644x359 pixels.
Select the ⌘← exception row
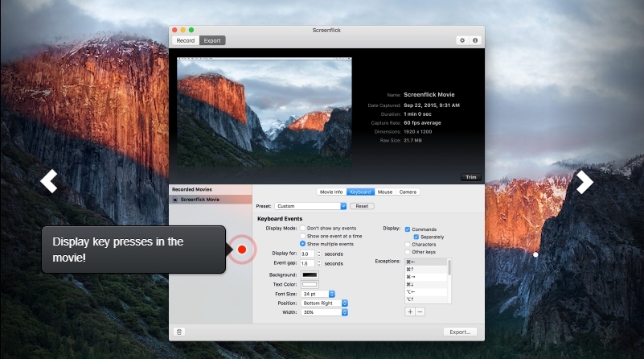pyautogui.click(x=426, y=262)
